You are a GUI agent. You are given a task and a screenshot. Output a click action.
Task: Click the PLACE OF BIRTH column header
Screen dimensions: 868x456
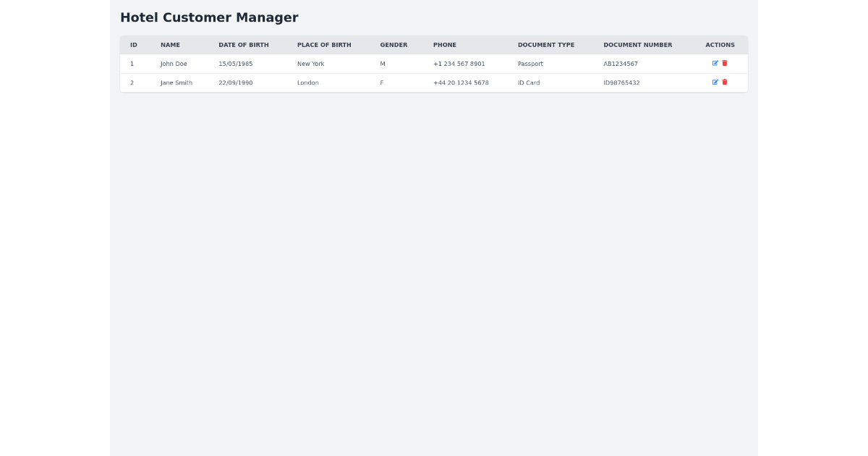pyautogui.click(x=324, y=44)
